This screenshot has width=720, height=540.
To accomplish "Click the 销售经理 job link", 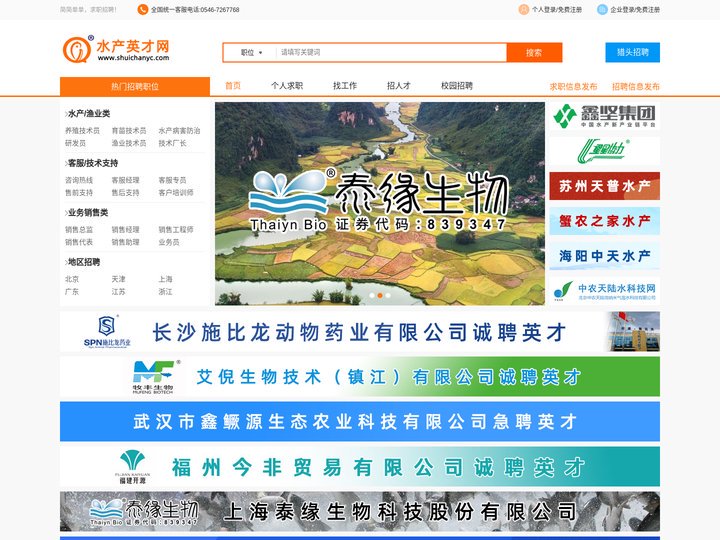I will click(126, 230).
